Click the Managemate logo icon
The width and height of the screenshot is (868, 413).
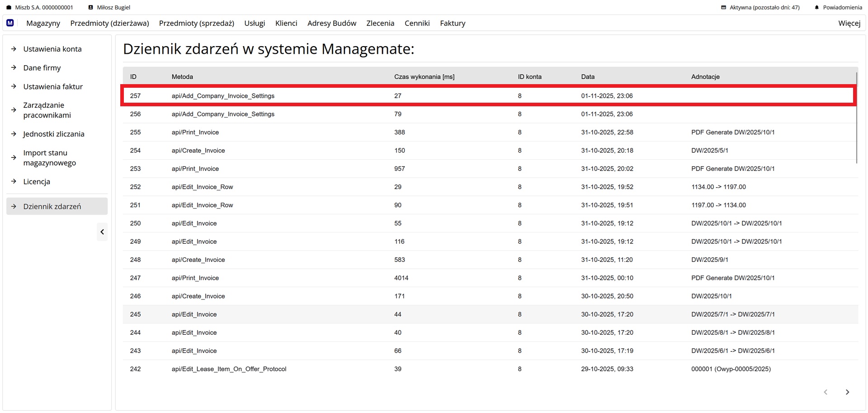click(x=10, y=23)
